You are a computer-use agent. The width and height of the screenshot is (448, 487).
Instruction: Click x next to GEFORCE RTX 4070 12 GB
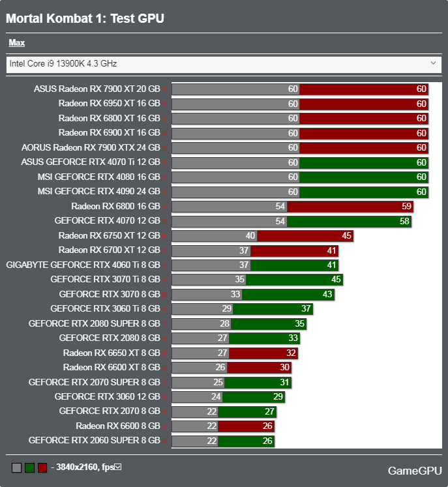pyautogui.click(x=165, y=221)
